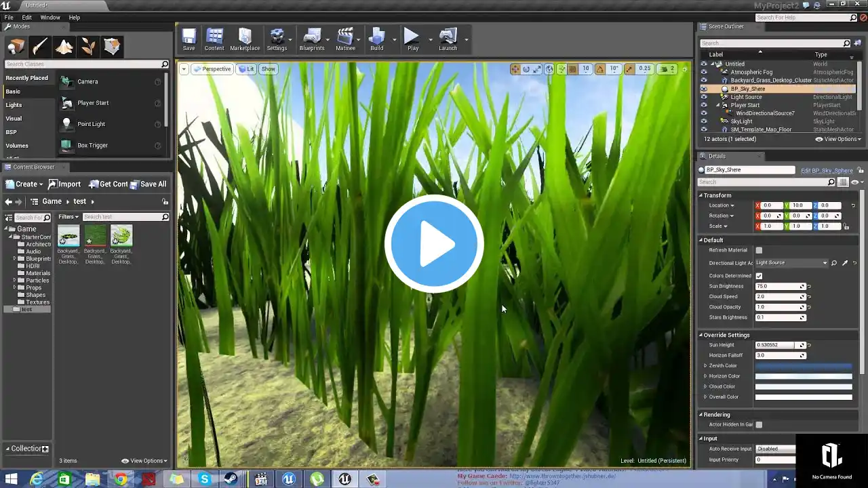Hide BP_Sky_Shere with its eye icon
Screen dimensions: 868x488
point(703,89)
